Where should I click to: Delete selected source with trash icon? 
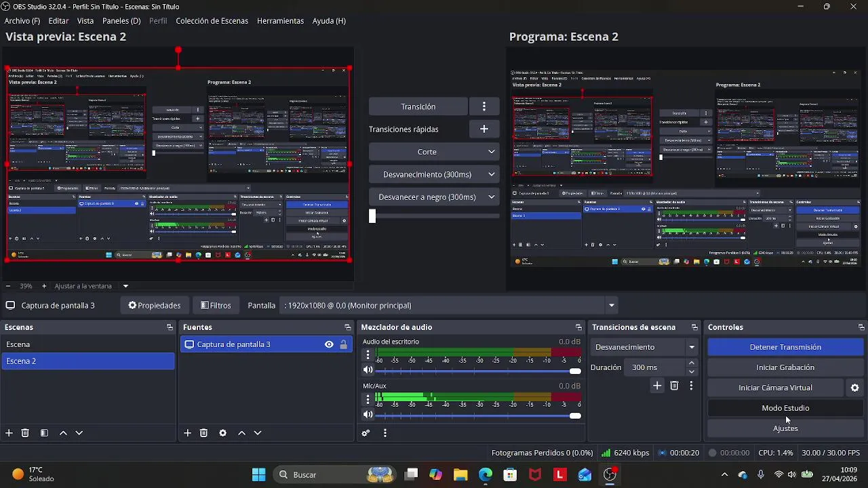203,433
